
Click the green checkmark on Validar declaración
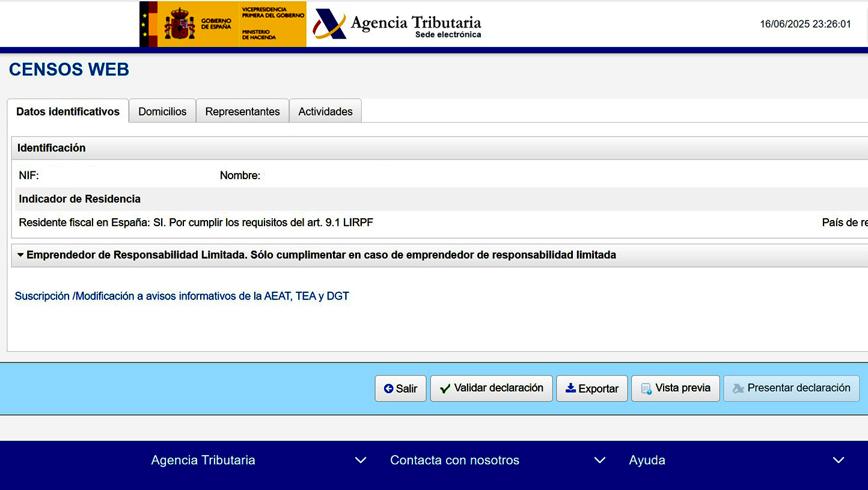(x=445, y=388)
